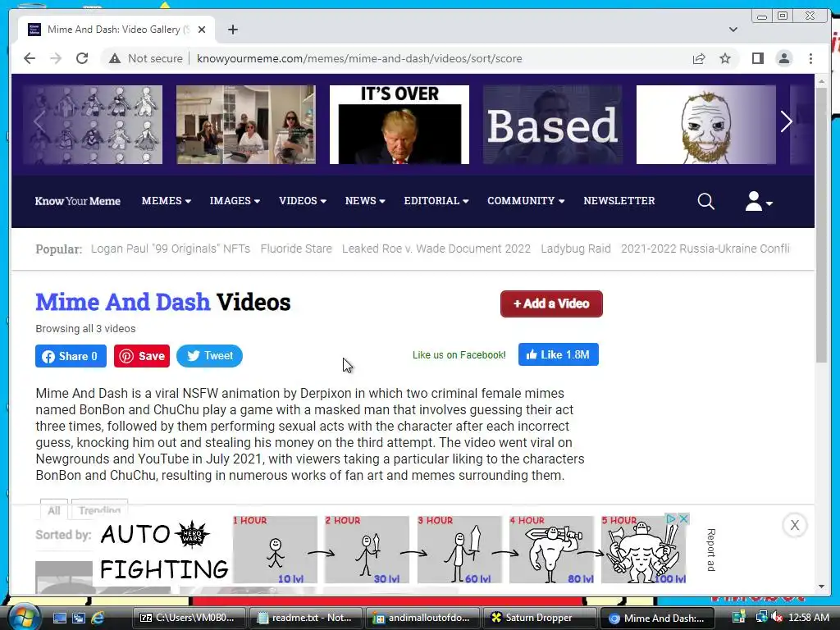Open the Chrome three-dot menu
Viewport: 840px width, 630px height.
(x=810, y=58)
